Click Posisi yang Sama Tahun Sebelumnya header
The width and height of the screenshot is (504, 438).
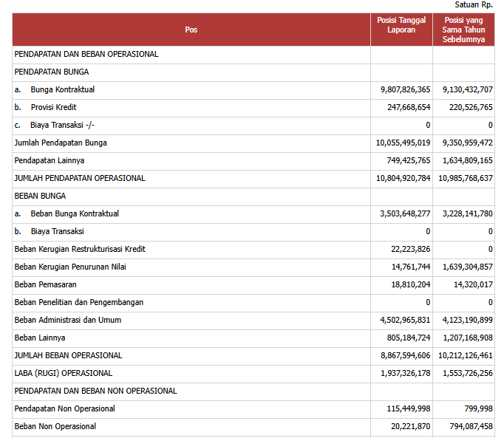463,30
